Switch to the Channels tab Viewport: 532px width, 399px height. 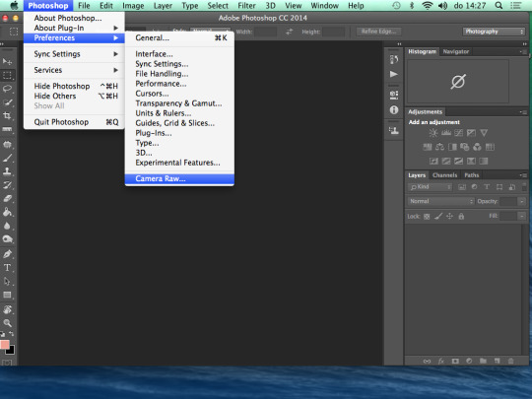coord(444,175)
